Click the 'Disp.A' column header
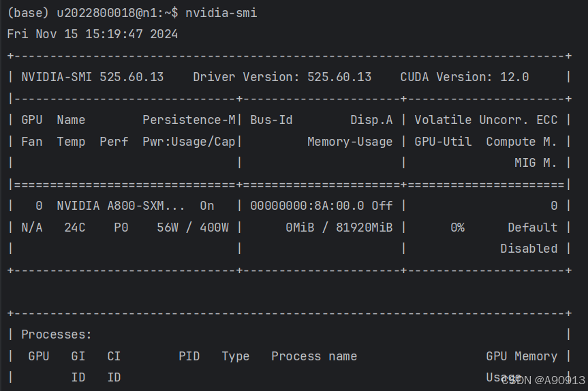The width and height of the screenshot is (588, 391). coord(371,120)
